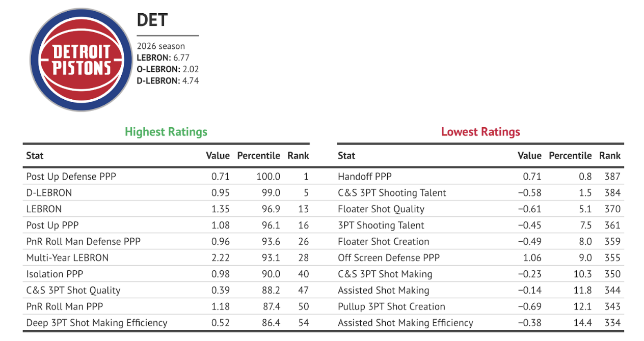This screenshot has width=644, height=341.
Task: Click the Stat header in Highest Ratings
Action: tap(35, 156)
